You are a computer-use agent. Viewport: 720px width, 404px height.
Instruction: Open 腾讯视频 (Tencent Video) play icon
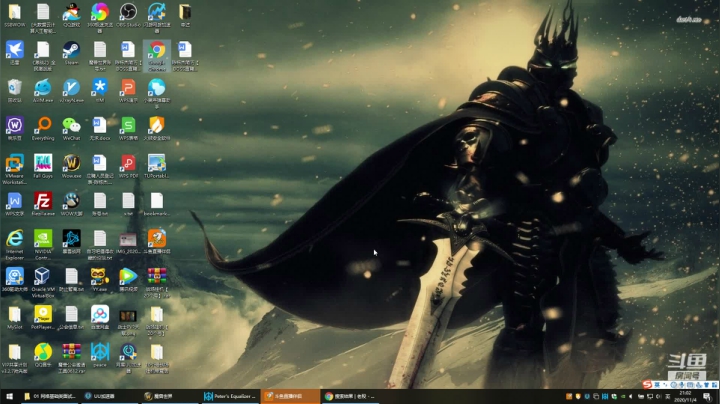[128, 280]
